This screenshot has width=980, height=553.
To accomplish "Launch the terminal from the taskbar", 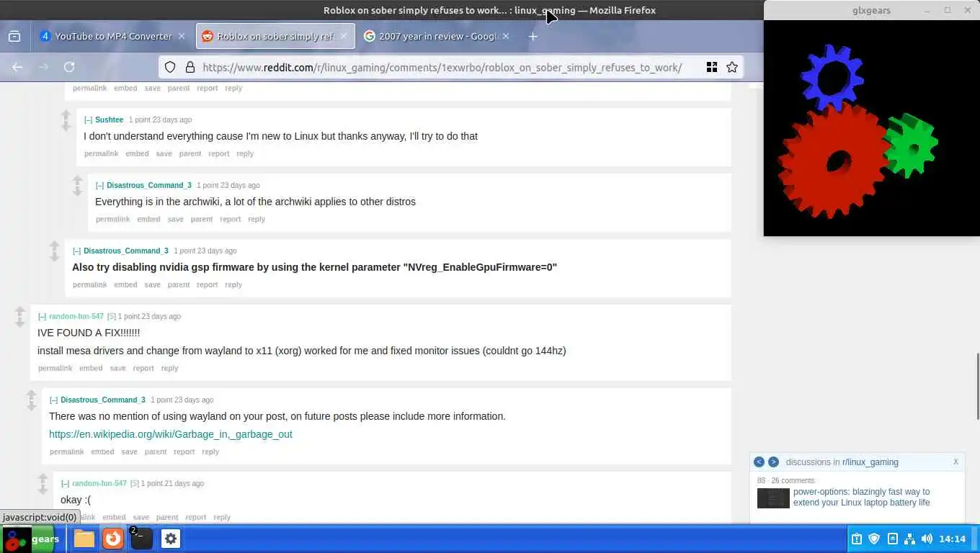I will coord(141,539).
